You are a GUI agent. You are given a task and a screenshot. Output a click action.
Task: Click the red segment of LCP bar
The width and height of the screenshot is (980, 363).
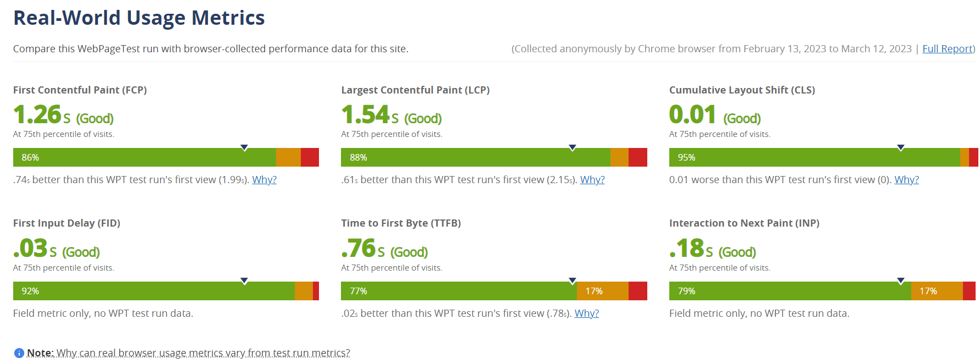pos(638,157)
